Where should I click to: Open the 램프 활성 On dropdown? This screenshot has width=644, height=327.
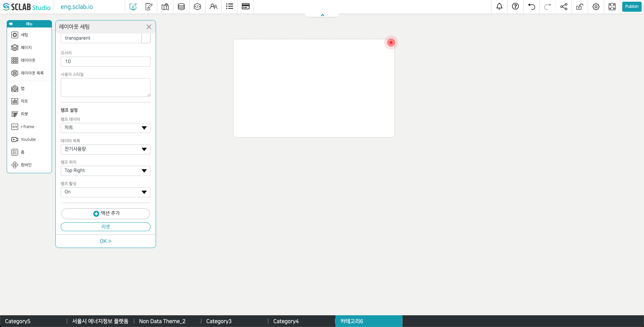[x=106, y=192]
